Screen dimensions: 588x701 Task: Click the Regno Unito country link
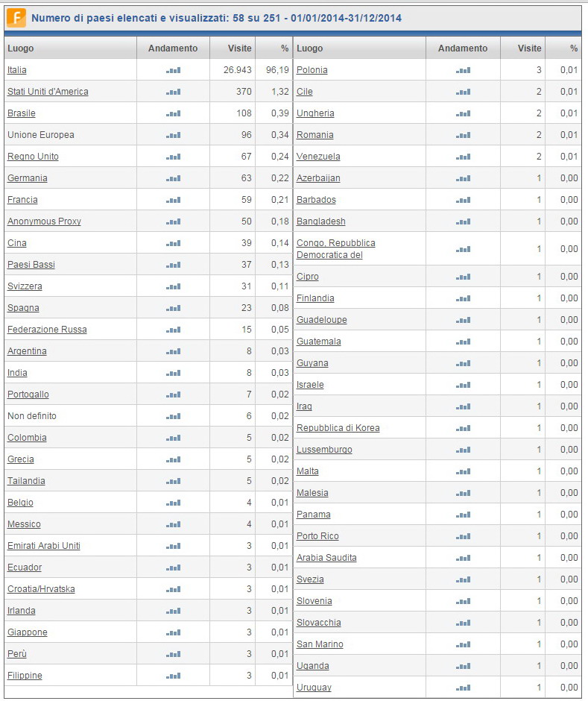coord(33,157)
